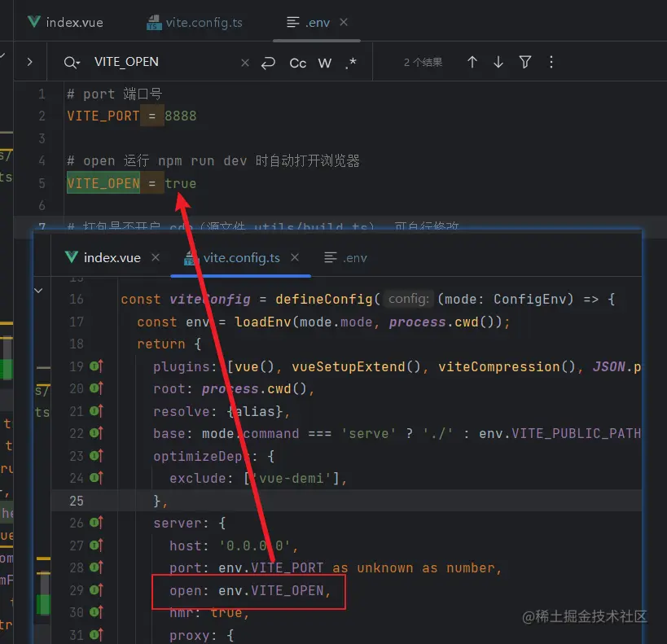
Task: Clear the search text with the X icon
Action: [245, 63]
